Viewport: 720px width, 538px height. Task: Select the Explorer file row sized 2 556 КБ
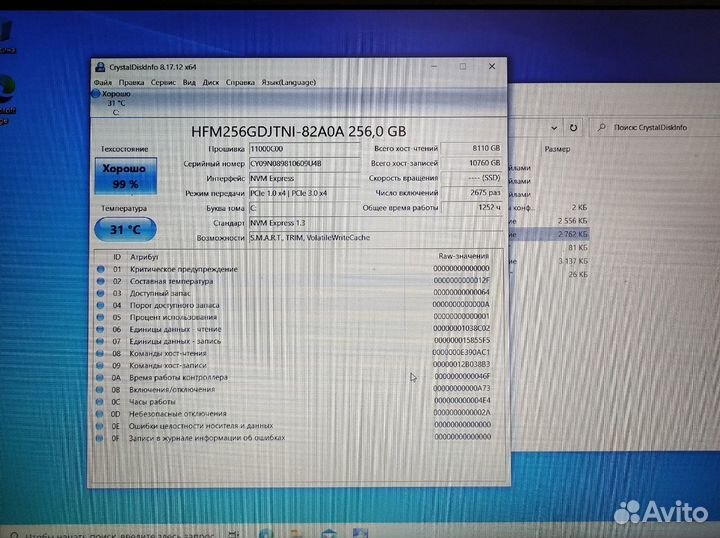549,221
